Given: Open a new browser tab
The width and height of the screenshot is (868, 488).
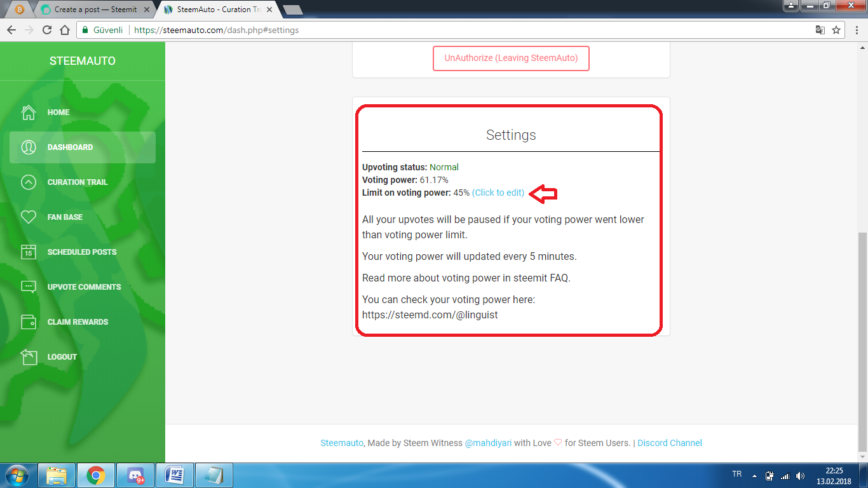Looking at the screenshot, I should (x=292, y=10).
